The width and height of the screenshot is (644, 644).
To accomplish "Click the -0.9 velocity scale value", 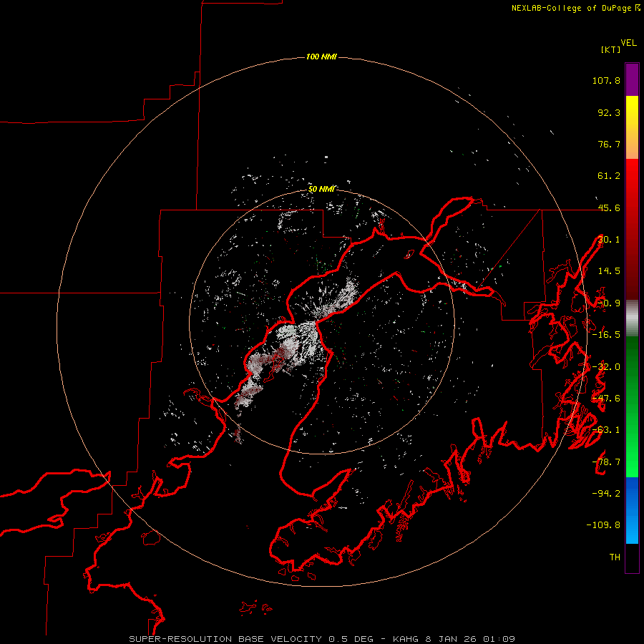I will 609,303.
